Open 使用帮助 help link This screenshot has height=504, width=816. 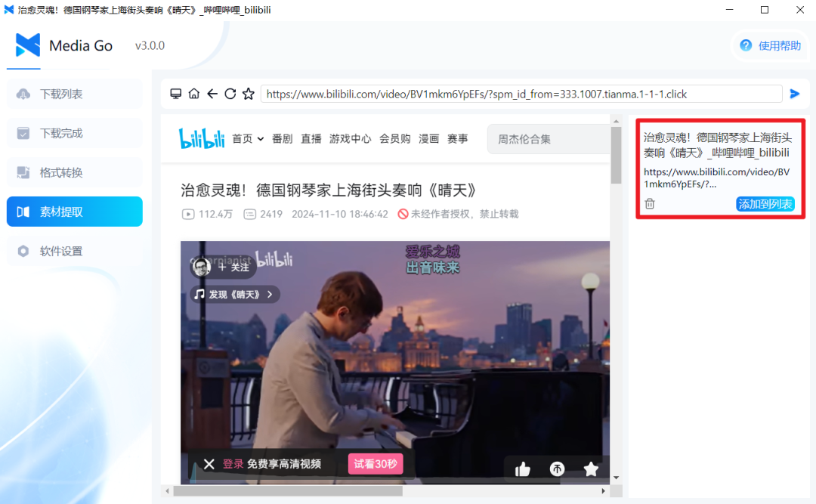(771, 45)
